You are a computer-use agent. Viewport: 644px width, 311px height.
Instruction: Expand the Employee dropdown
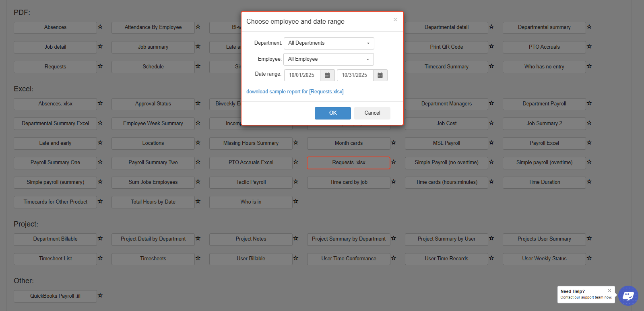tap(328, 59)
